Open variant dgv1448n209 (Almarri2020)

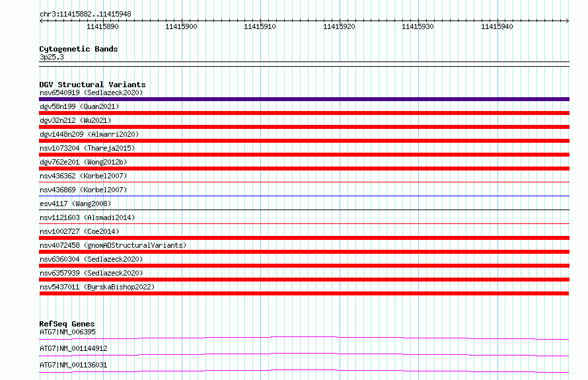point(89,134)
